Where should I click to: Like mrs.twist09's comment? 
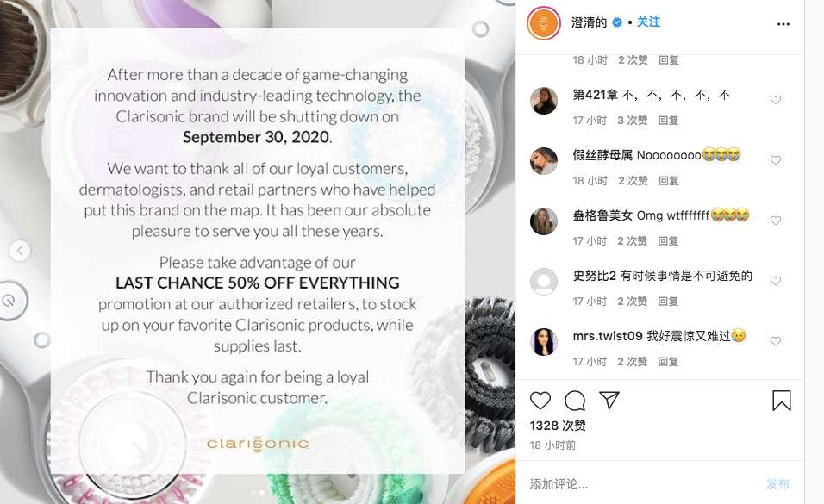(776, 341)
